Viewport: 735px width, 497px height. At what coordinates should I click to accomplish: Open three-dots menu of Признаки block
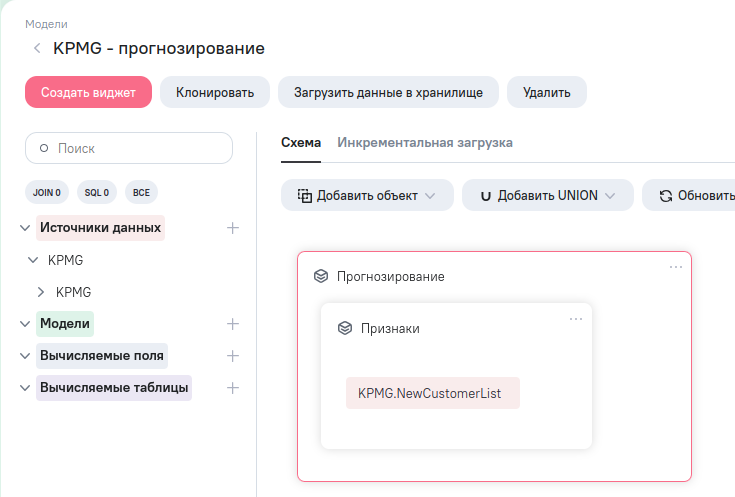[x=576, y=319]
